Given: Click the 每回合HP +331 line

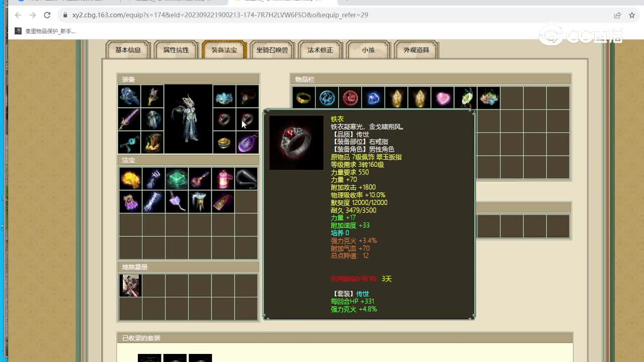Looking at the screenshot, I should click(x=352, y=301).
